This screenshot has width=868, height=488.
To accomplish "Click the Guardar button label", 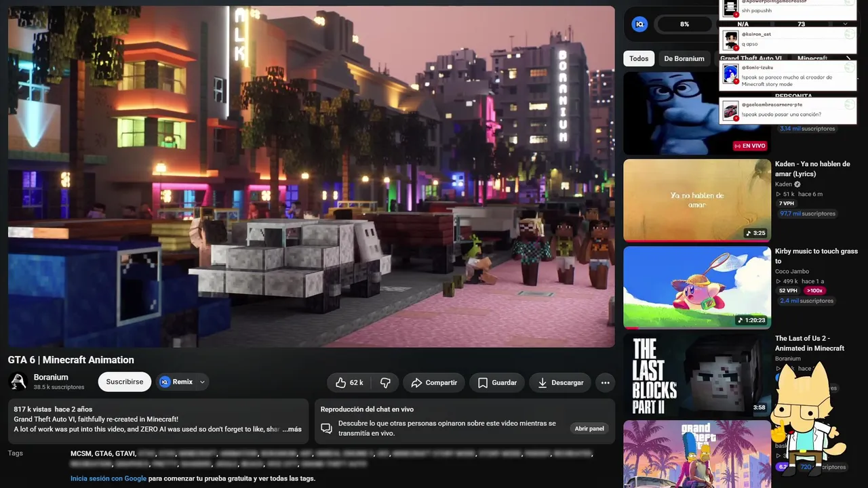I will pyautogui.click(x=505, y=383).
